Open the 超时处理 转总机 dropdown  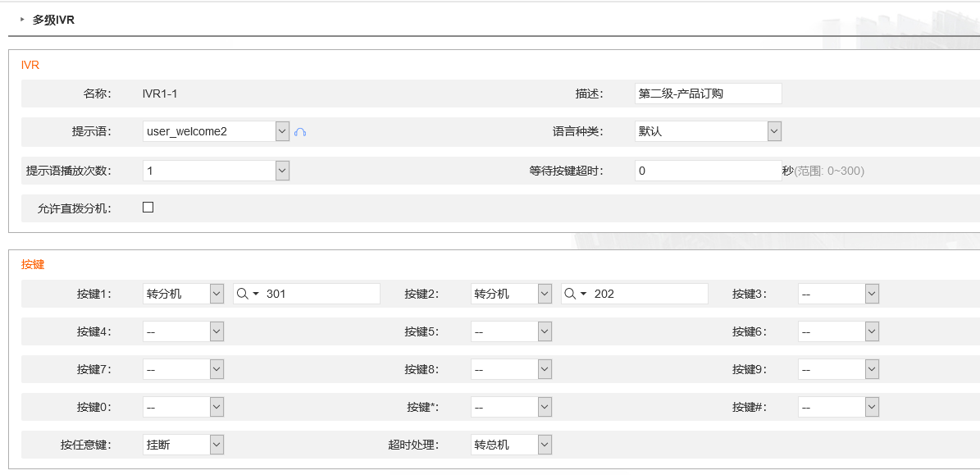tap(511, 445)
